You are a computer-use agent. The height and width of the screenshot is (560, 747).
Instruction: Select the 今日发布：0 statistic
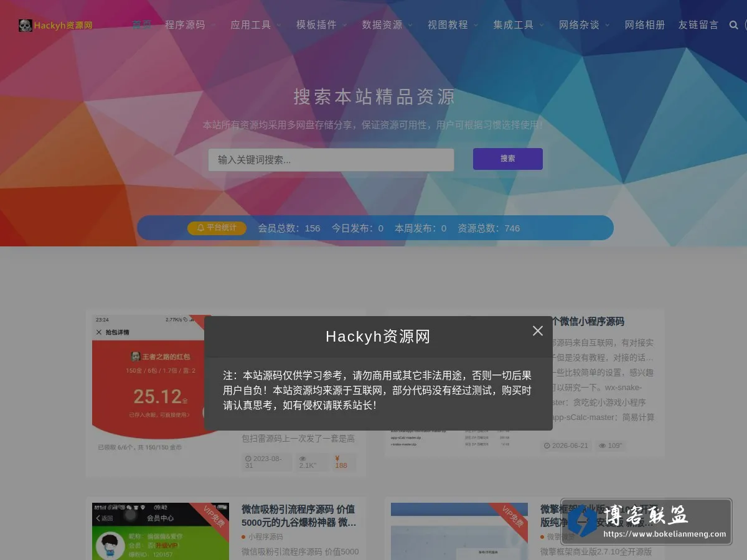357,228
